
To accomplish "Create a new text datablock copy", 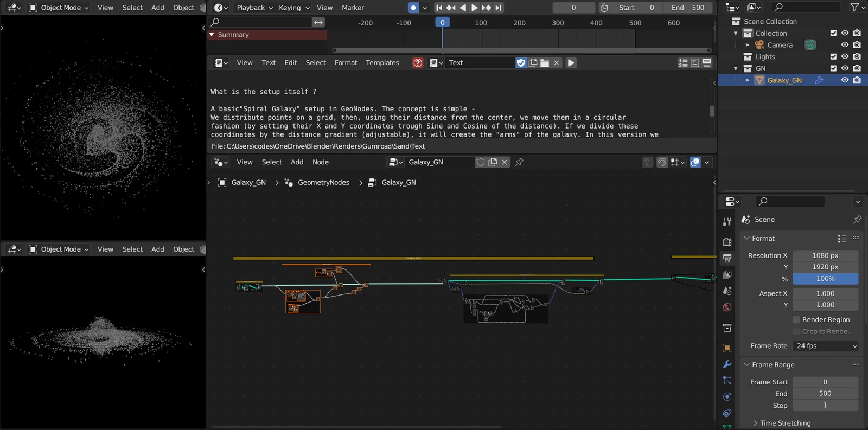I will (533, 63).
